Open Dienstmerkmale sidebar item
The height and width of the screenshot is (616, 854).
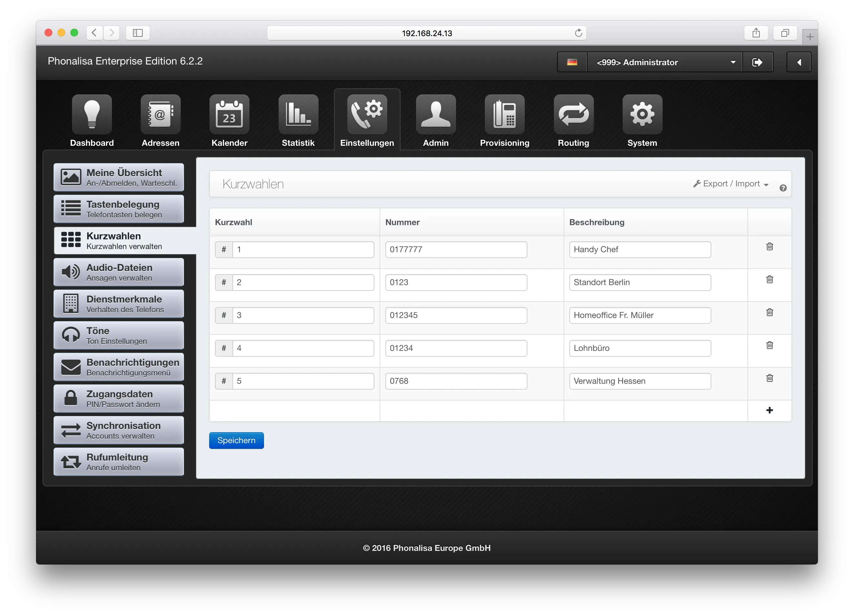[x=119, y=304]
